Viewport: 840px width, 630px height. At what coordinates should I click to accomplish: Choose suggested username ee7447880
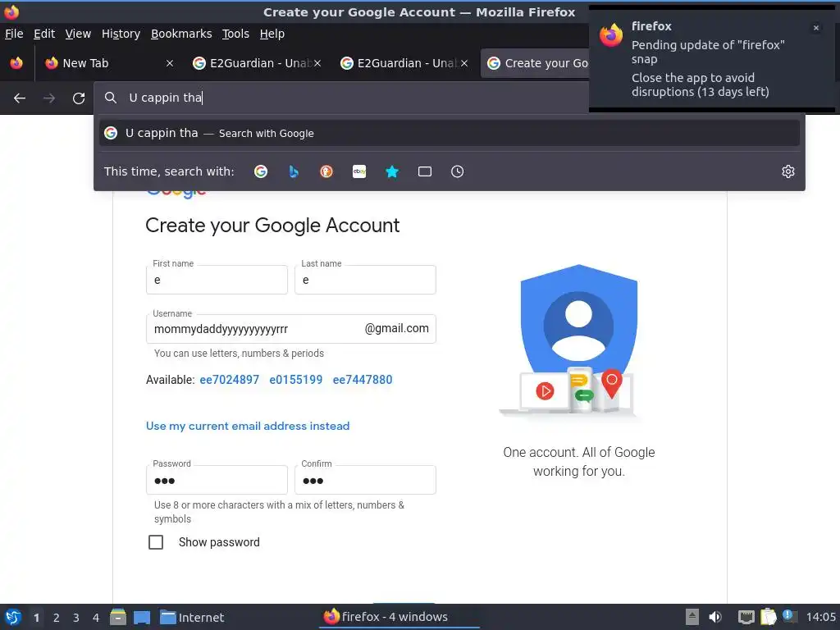tap(363, 380)
